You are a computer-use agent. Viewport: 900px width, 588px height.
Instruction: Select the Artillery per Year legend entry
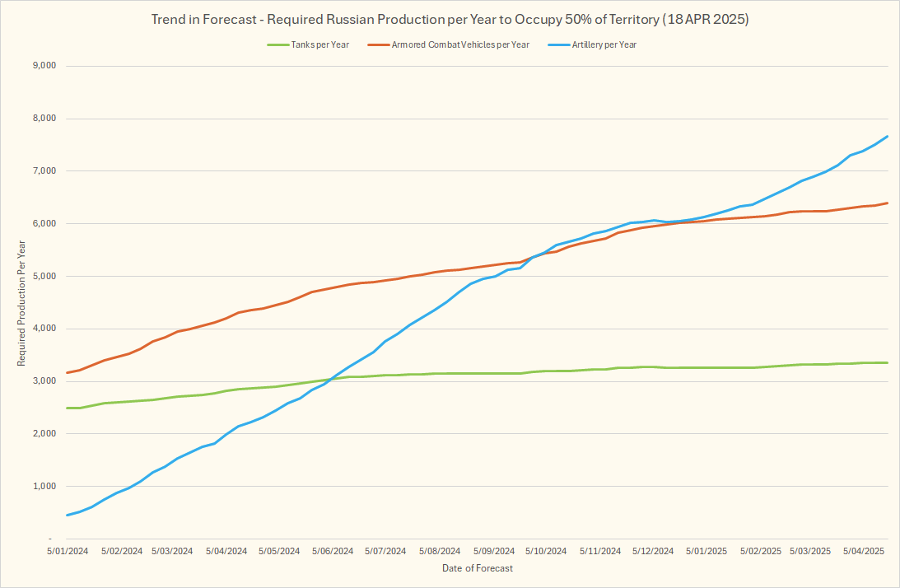tap(604, 44)
